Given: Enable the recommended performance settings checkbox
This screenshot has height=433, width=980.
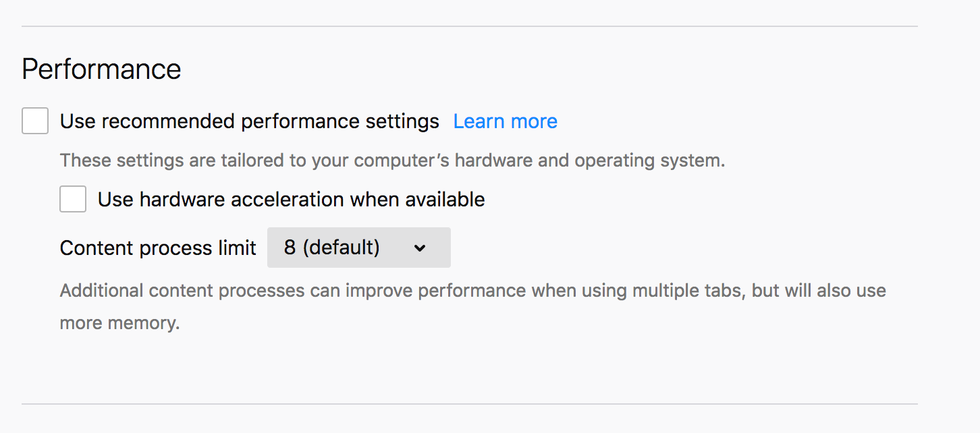Looking at the screenshot, I should (35, 121).
